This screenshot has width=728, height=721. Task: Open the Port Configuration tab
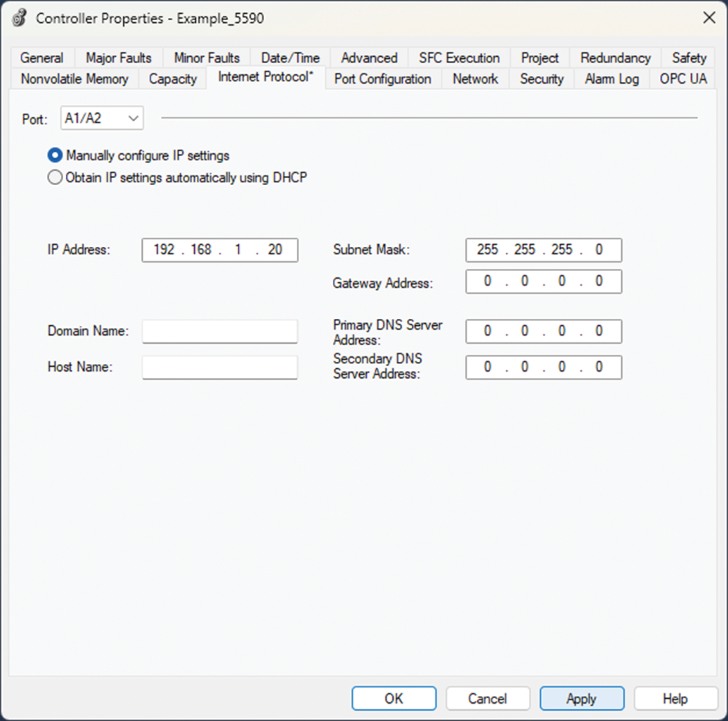coord(383,79)
